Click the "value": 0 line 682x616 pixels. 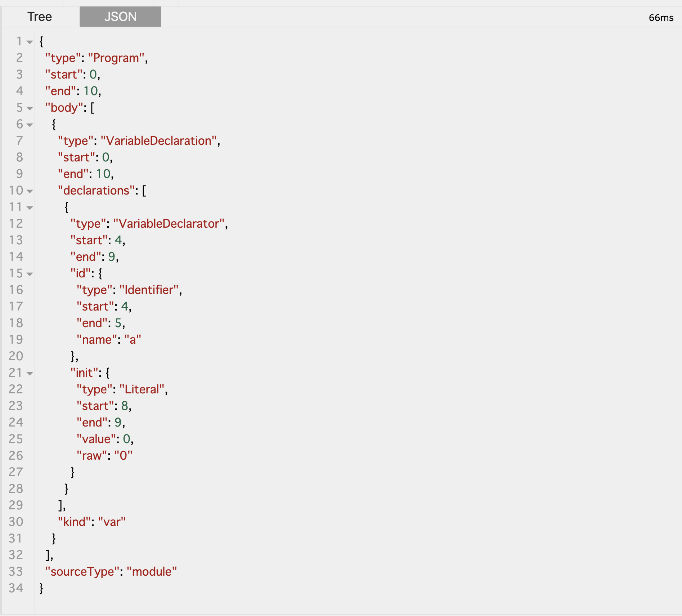[x=105, y=439]
